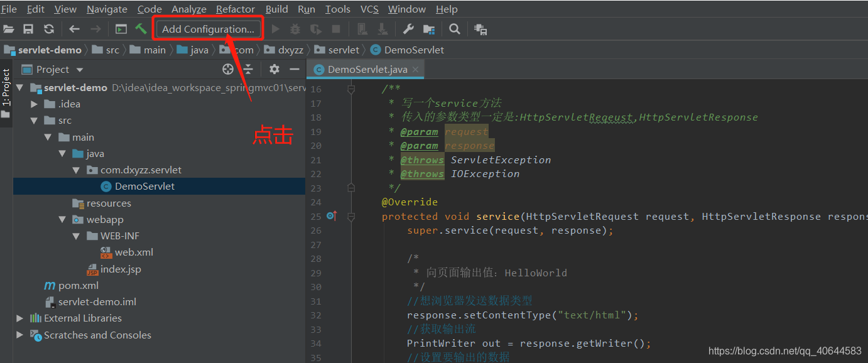Viewport: 868px width, 363px height.
Task: Click the Save All toolbar icon
Action: [28, 29]
